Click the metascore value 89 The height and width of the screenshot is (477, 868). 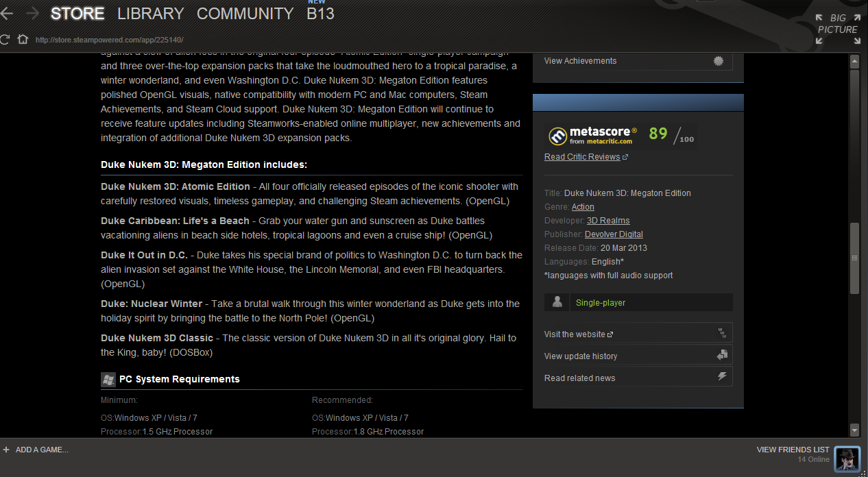click(x=658, y=134)
